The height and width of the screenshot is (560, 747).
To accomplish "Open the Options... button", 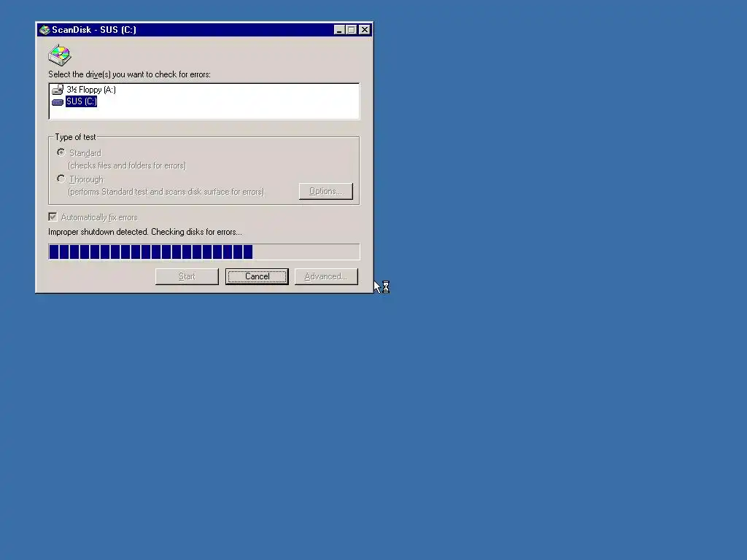I will pyautogui.click(x=326, y=191).
